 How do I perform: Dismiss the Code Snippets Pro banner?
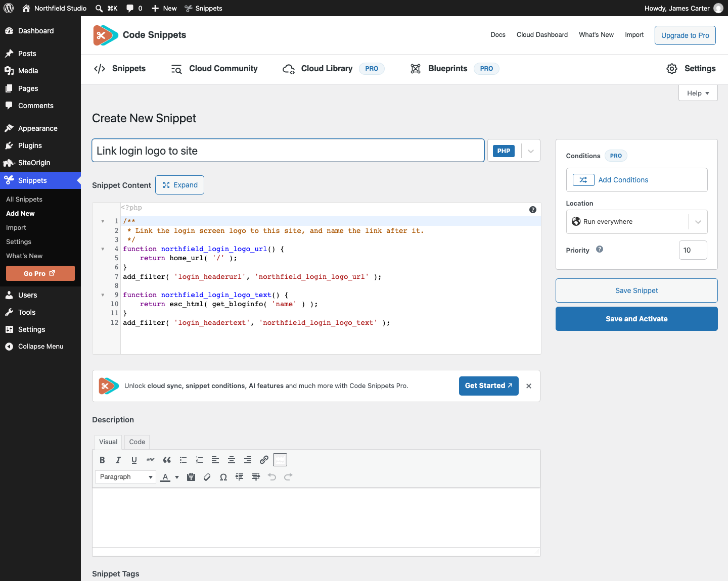click(x=529, y=386)
